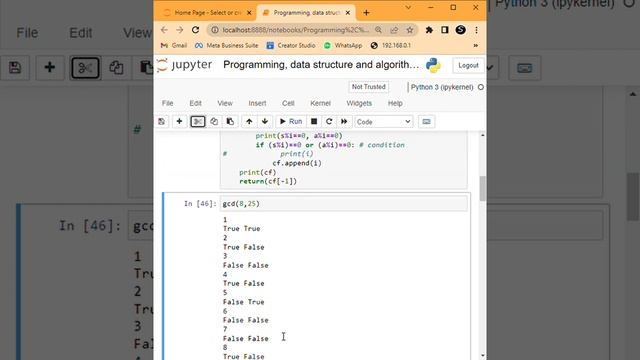
Task: Insert a cell below with the plus icon
Action: (179, 122)
